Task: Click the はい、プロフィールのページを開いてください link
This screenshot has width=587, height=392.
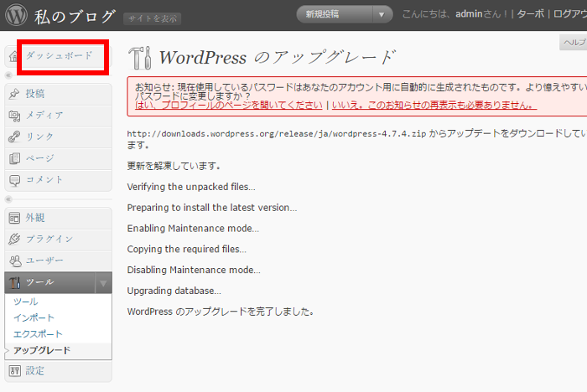Action: [x=229, y=106]
